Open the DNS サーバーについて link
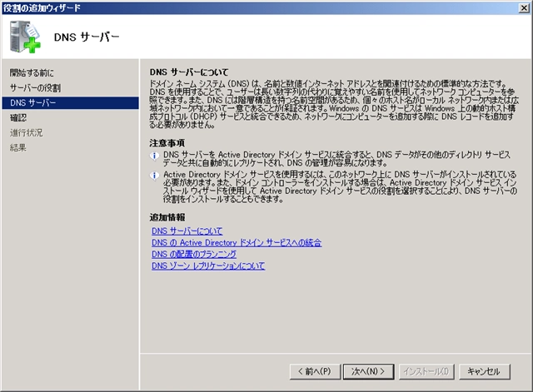 pos(187,231)
